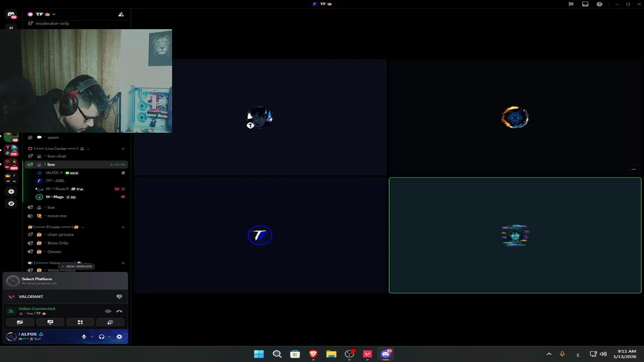Open Select Platform quest icon
Screen dimensions: 644x362
13,281
